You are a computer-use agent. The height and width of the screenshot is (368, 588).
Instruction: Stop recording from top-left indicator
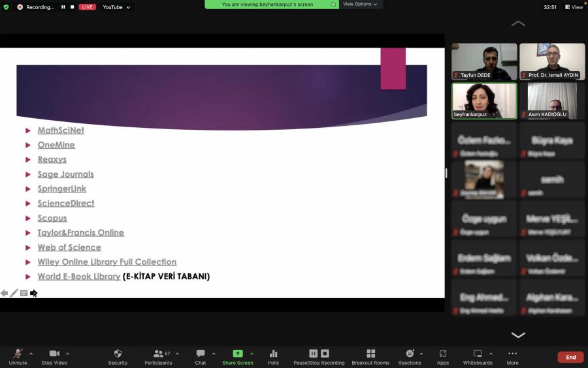pyautogui.click(x=72, y=7)
